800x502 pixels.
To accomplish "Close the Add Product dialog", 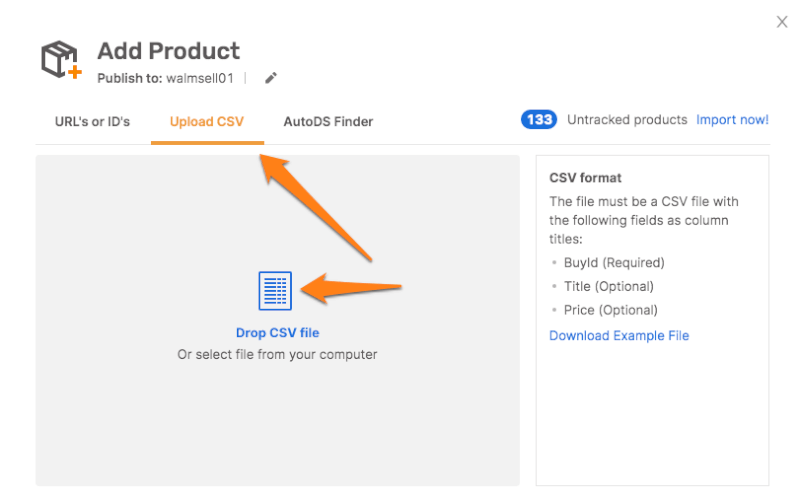I will pos(782,21).
